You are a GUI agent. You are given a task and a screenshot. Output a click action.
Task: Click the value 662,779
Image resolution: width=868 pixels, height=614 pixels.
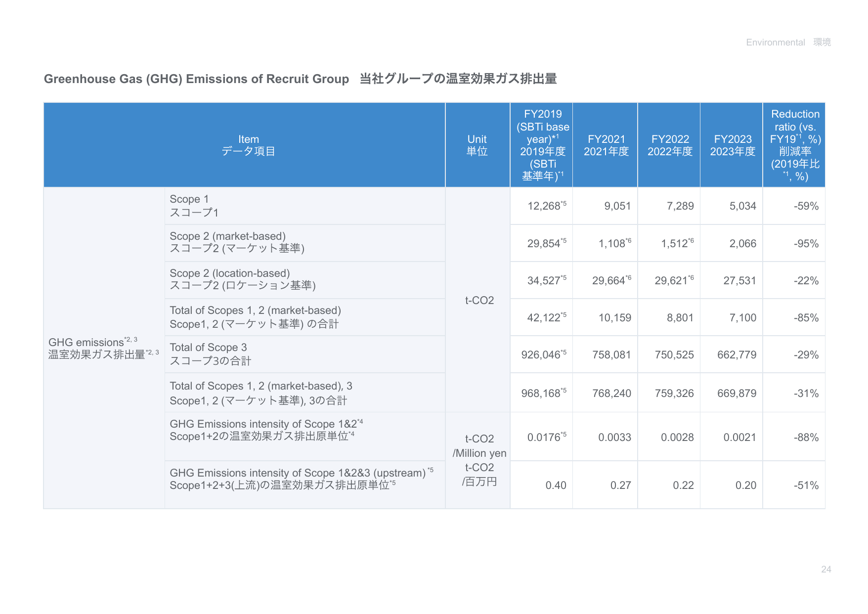point(737,354)
